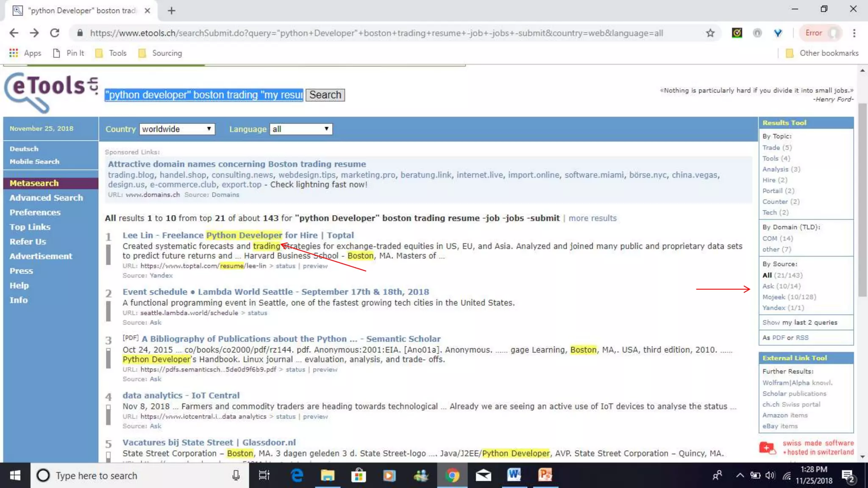Open Chrome three-dot menu icon
The height and width of the screenshot is (488, 868).
coord(854,33)
